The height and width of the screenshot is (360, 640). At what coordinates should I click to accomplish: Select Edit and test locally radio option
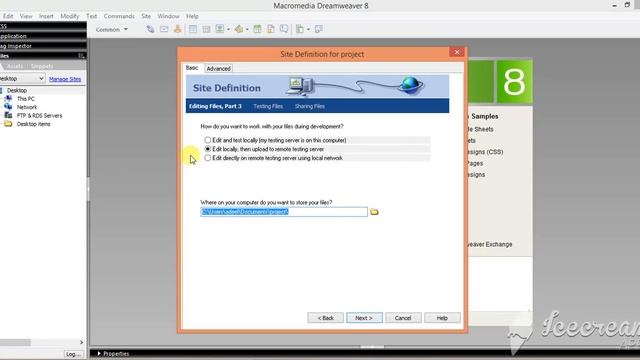point(207,140)
